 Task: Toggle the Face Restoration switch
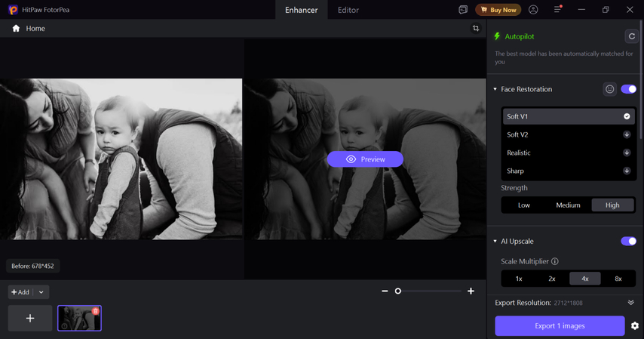tap(628, 89)
